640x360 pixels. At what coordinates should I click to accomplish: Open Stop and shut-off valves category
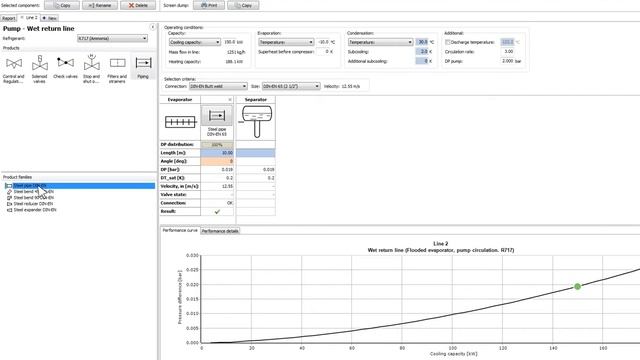pyautogui.click(x=91, y=68)
